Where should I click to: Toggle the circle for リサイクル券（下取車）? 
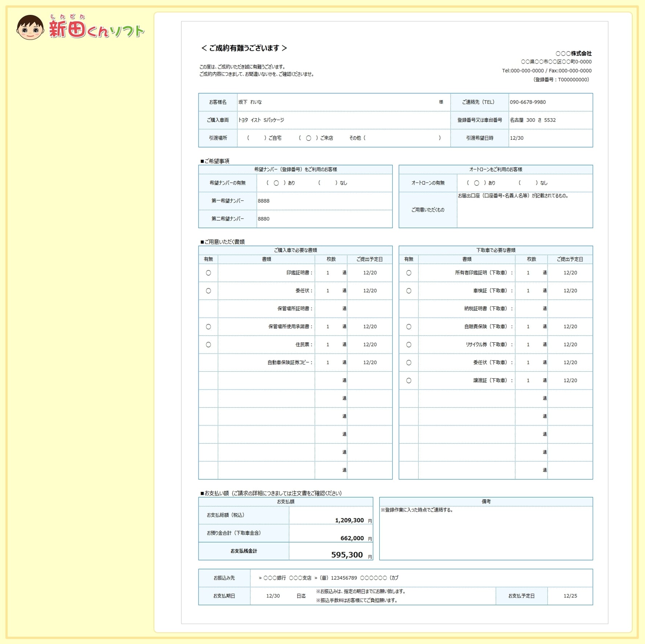click(409, 345)
